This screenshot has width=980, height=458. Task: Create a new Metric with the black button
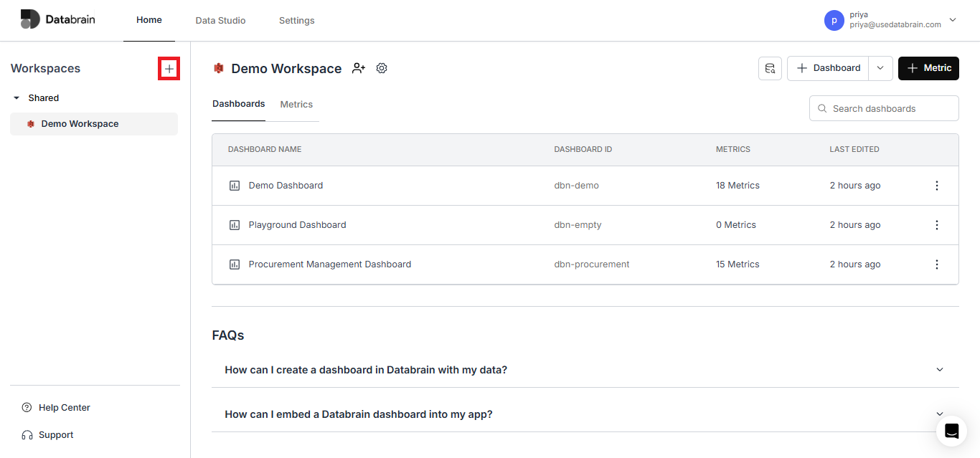coord(928,68)
